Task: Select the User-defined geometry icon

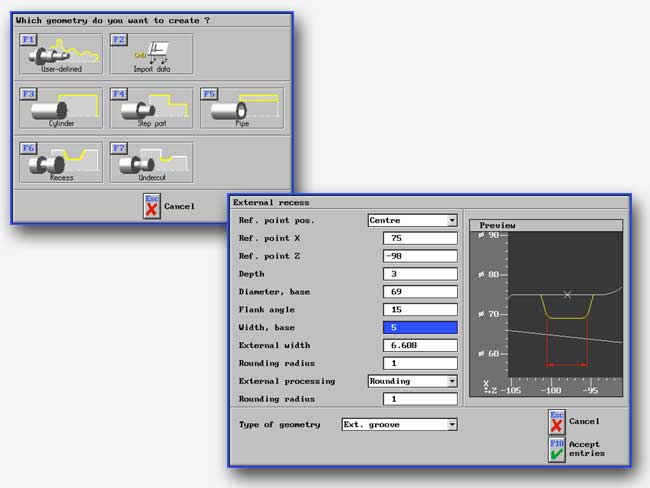Action: [x=61, y=54]
